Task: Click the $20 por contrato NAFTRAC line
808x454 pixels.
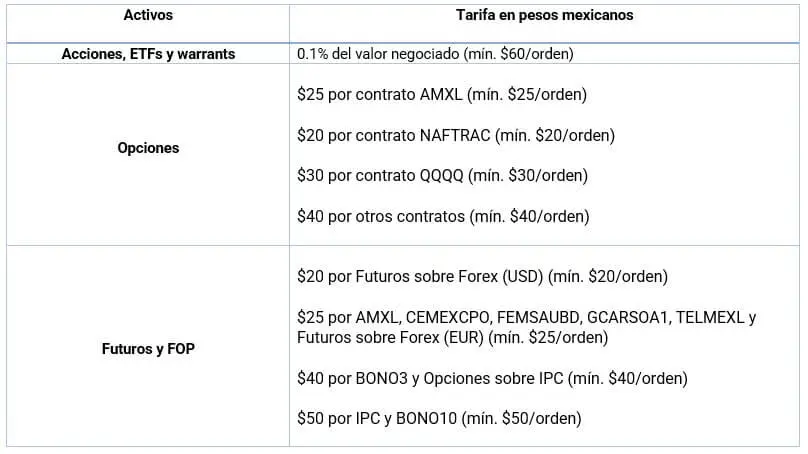Action: coord(456,136)
